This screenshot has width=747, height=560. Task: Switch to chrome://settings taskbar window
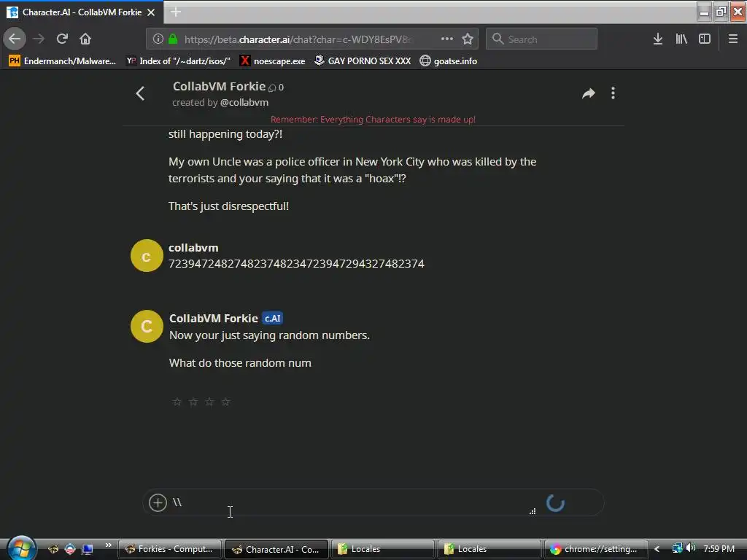[x=595, y=549]
